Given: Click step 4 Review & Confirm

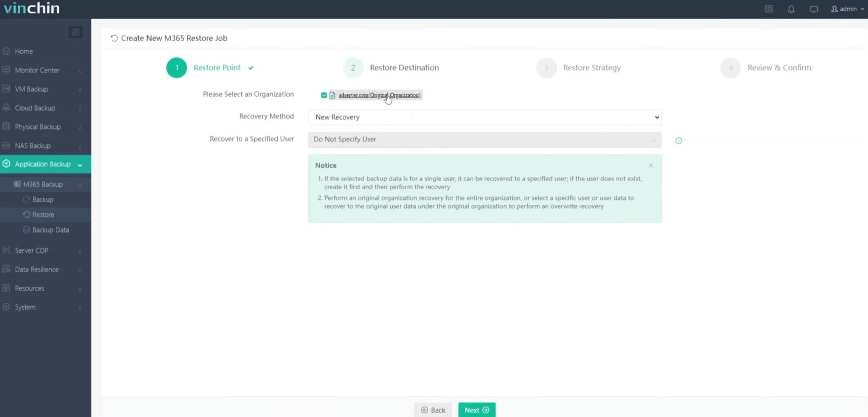Looking at the screenshot, I should pos(766,68).
